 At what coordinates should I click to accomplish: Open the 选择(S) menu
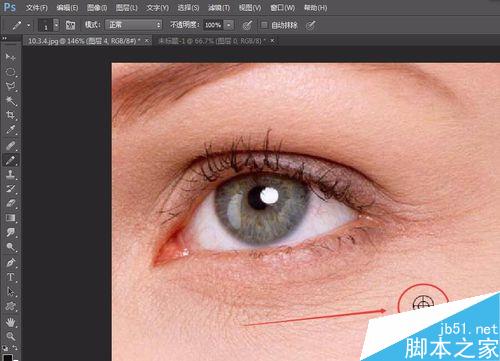click(x=188, y=7)
